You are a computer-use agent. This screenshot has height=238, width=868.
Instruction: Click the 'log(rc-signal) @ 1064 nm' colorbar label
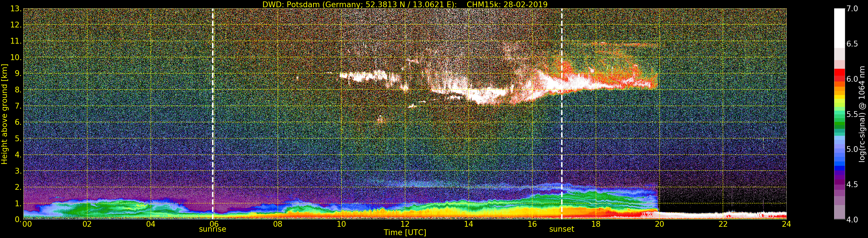[x=862, y=114]
